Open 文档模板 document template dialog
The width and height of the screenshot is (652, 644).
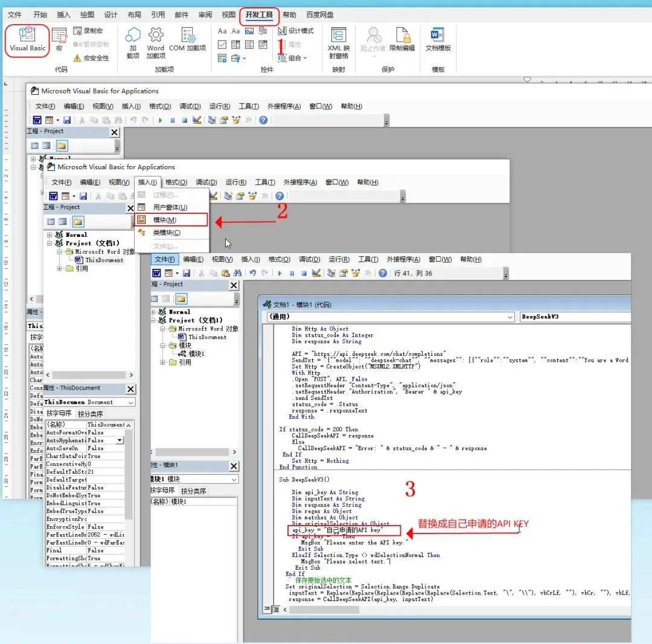(438, 39)
